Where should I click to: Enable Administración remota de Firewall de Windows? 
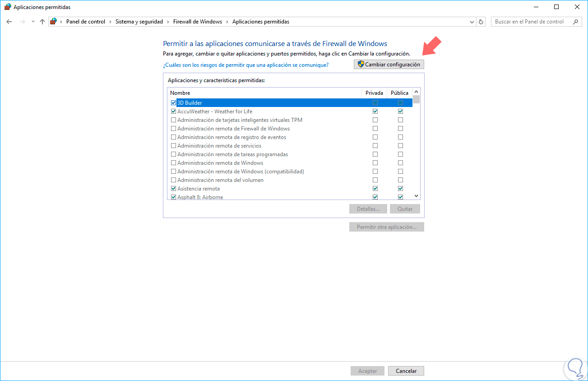point(173,129)
